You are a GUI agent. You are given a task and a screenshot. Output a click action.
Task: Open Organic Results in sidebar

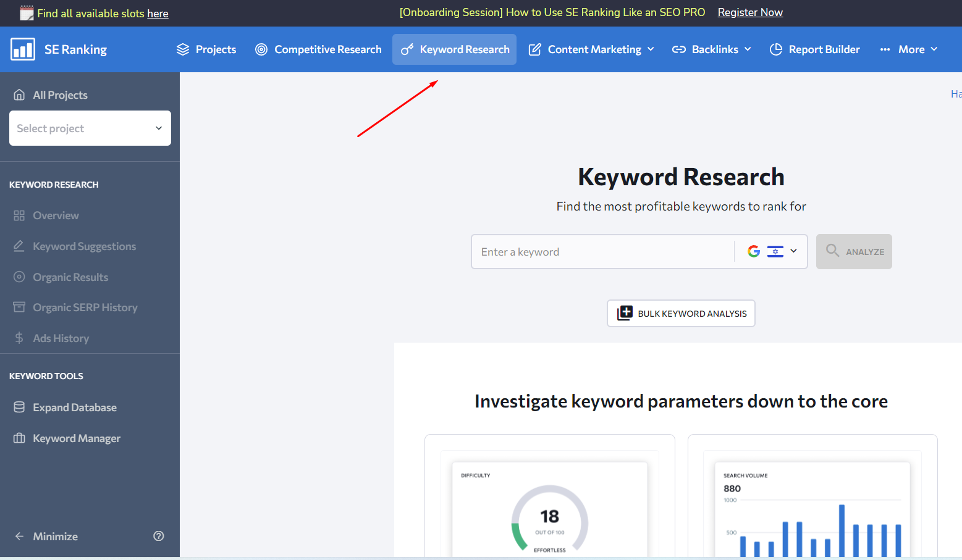tap(70, 277)
